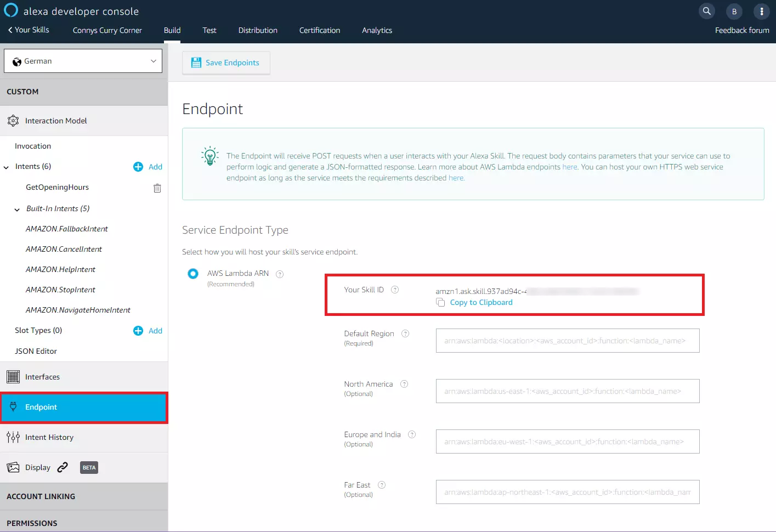776x532 pixels.
Task: Click the Add link next to Slot Types
Action: pos(155,331)
